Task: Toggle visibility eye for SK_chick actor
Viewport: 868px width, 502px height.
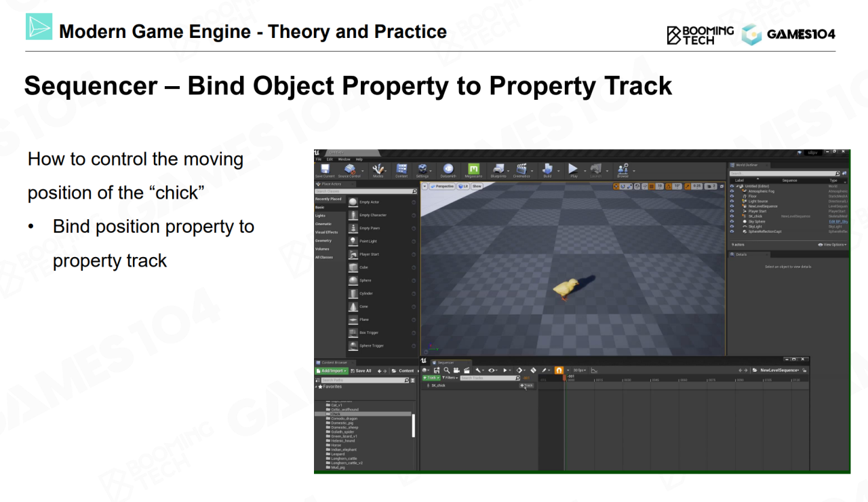Action: click(732, 216)
